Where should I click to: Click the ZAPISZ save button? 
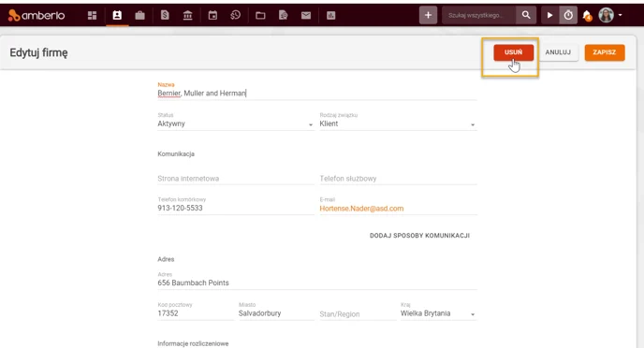605,52
